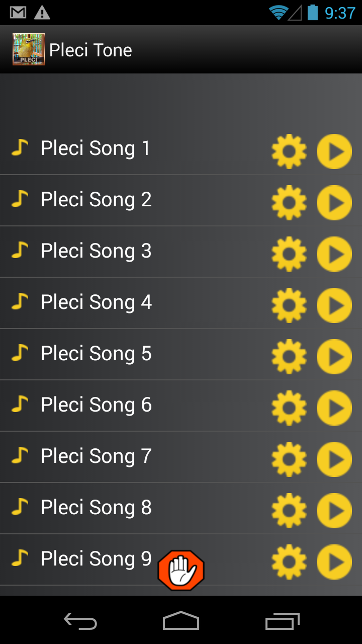The width and height of the screenshot is (362, 644).
Task: Open the recent apps switcher
Action: 282,621
